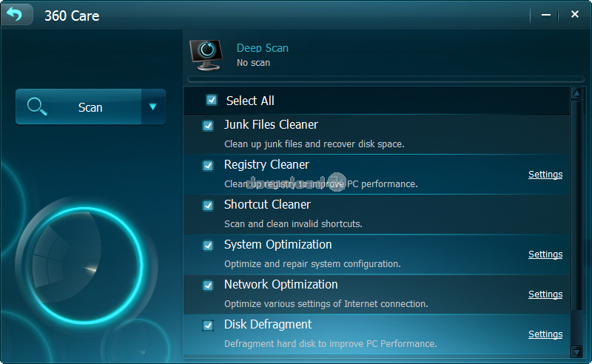Viewport: 592px width, 364px height.
Task: Open the Scan button dropdown arrow
Action: (x=153, y=107)
